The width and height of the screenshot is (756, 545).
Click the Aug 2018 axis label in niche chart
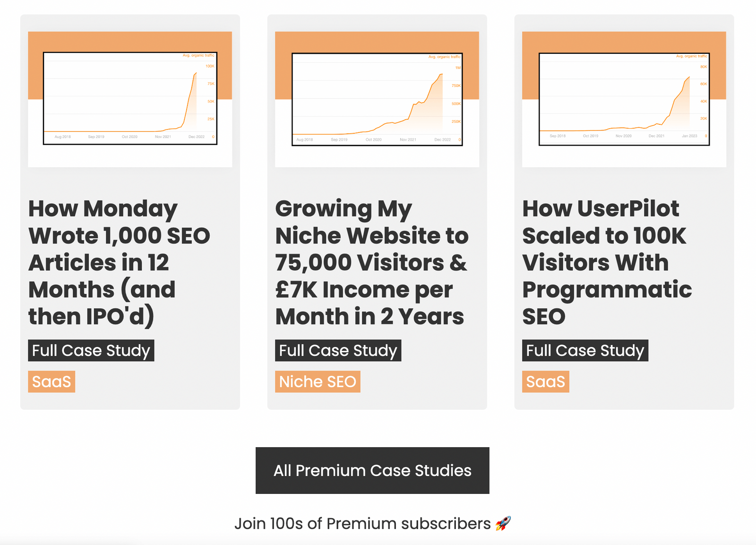tap(305, 139)
